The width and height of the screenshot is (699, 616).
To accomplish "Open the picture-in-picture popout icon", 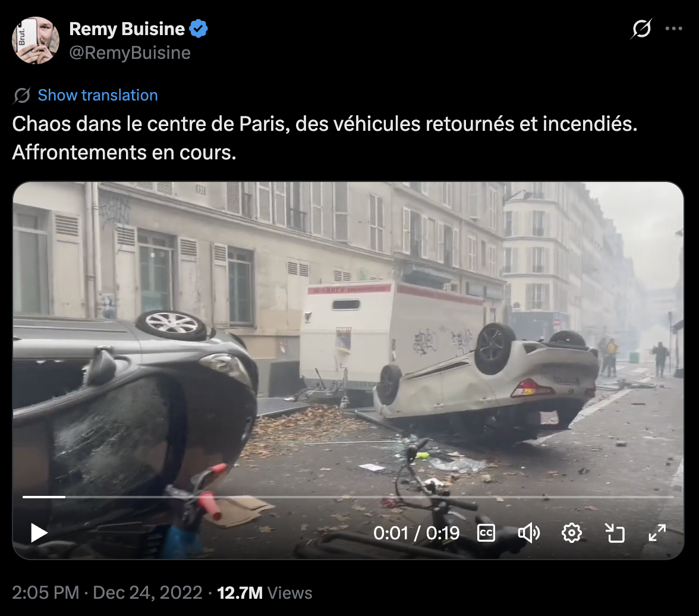I will point(615,533).
